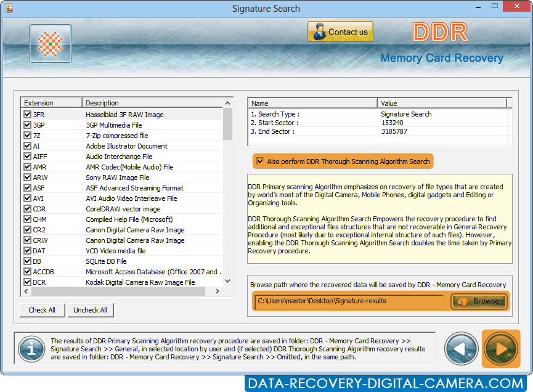Click Uncheck All

[x=91, y=310]
